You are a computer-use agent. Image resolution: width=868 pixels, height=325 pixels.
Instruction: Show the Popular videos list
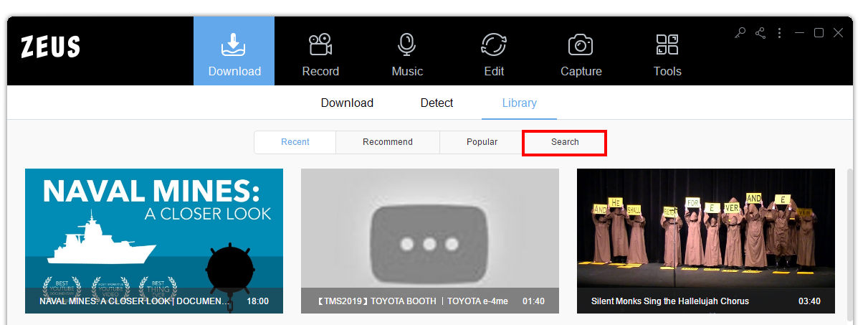click(x=482, y=142)
